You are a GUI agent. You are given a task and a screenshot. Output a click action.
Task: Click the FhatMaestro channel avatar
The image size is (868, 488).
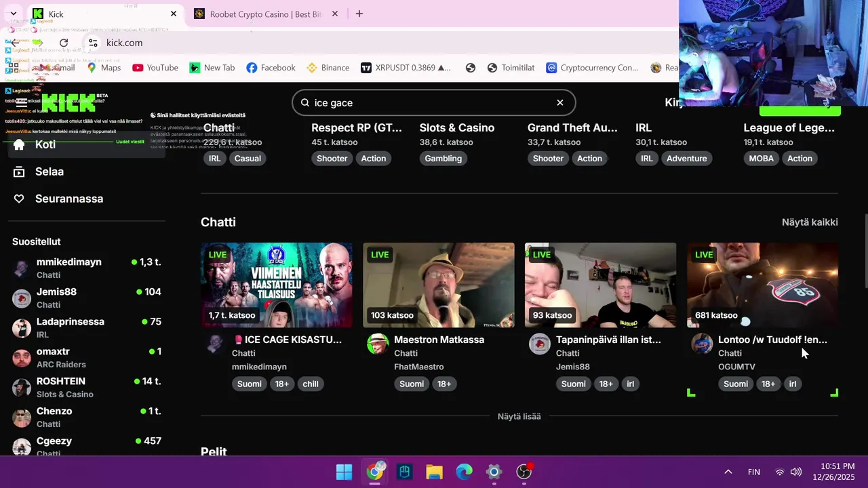378,344
